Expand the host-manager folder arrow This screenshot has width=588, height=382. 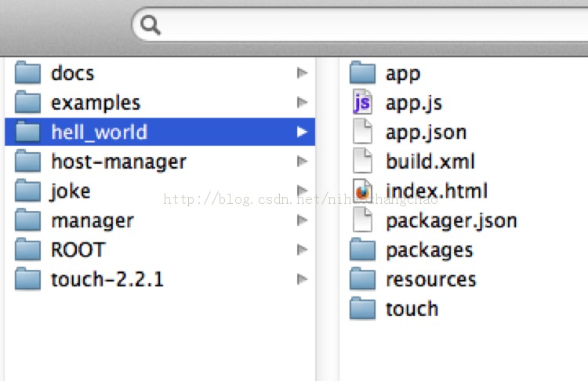[x=302, y=162]
